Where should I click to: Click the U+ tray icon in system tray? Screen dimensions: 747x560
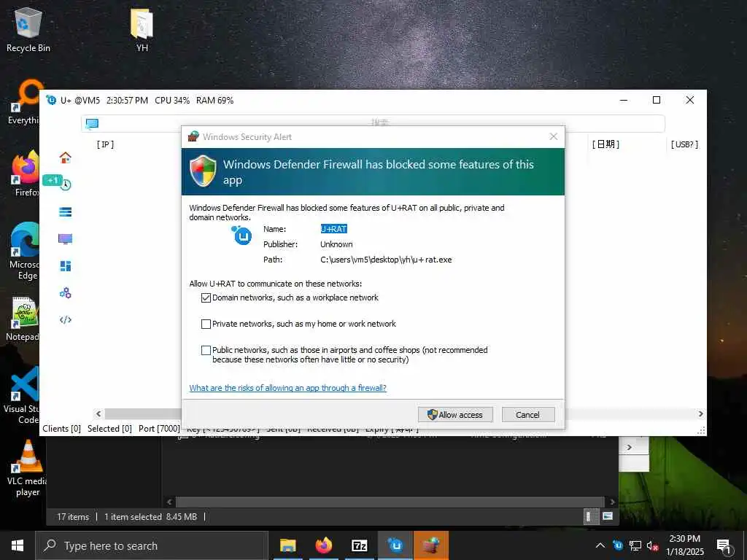(x=618, y=545)
